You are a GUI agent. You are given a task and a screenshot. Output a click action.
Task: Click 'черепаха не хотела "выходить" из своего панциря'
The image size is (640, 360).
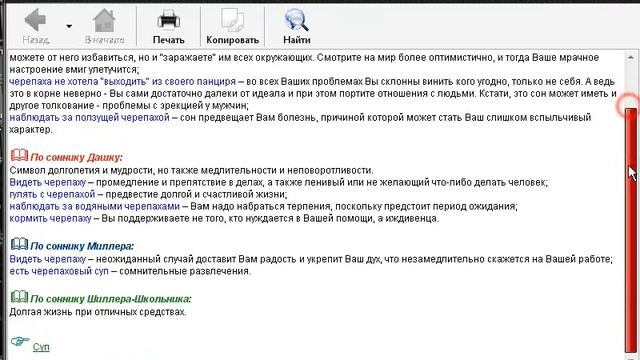pos(122,82)
